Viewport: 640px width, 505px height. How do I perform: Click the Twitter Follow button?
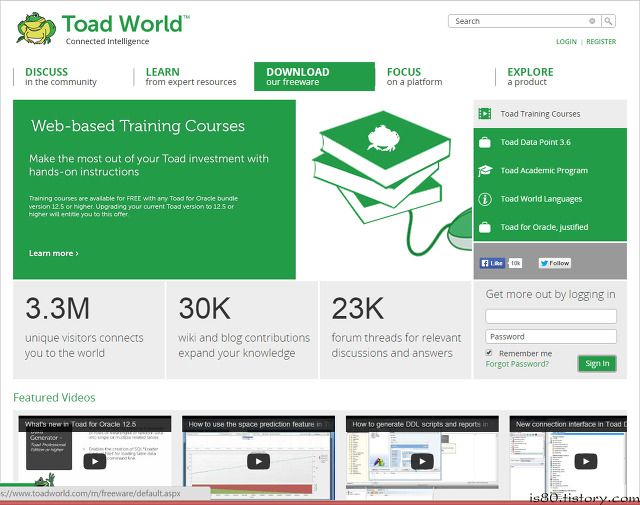click(555, 263)
